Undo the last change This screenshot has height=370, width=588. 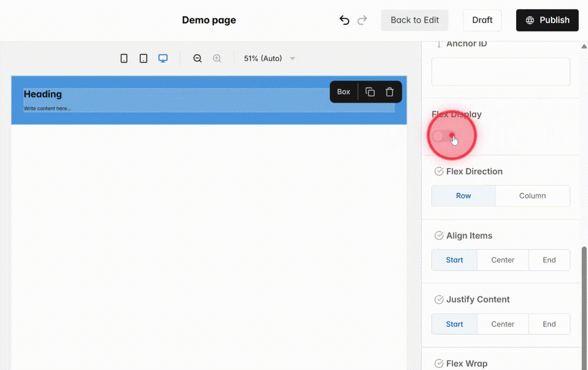(344, 20)
